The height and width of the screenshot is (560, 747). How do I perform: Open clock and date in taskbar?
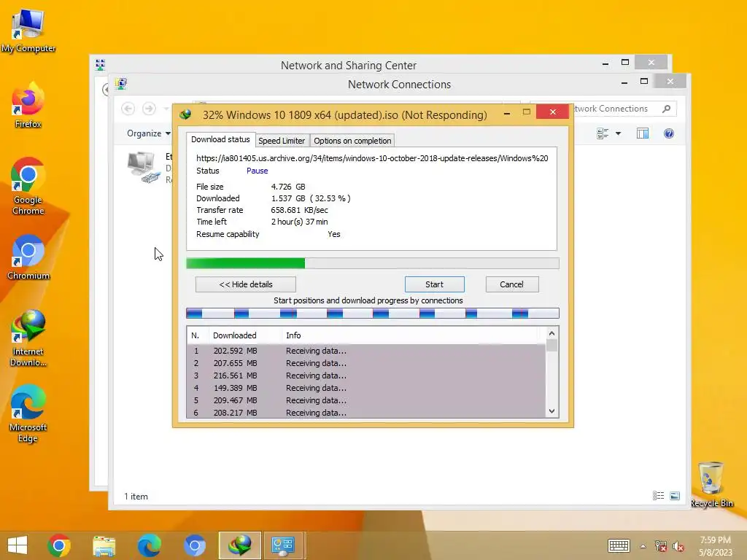[x=715, y=546]
